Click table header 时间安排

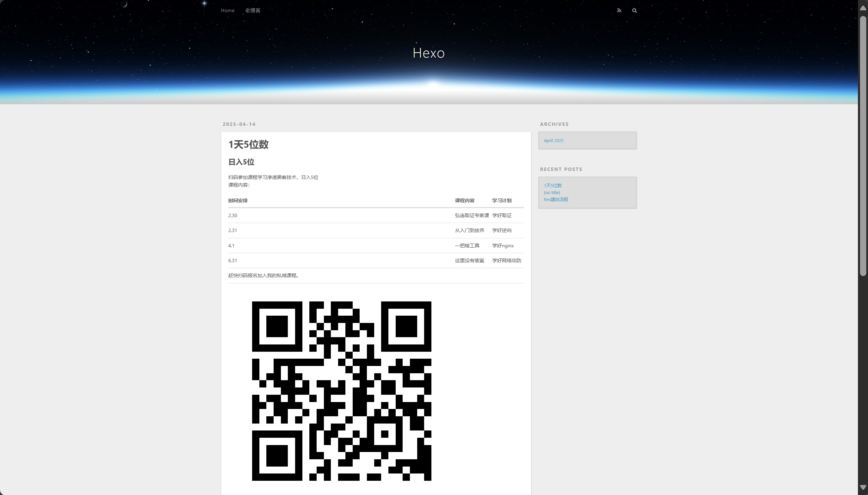[238, 200]
